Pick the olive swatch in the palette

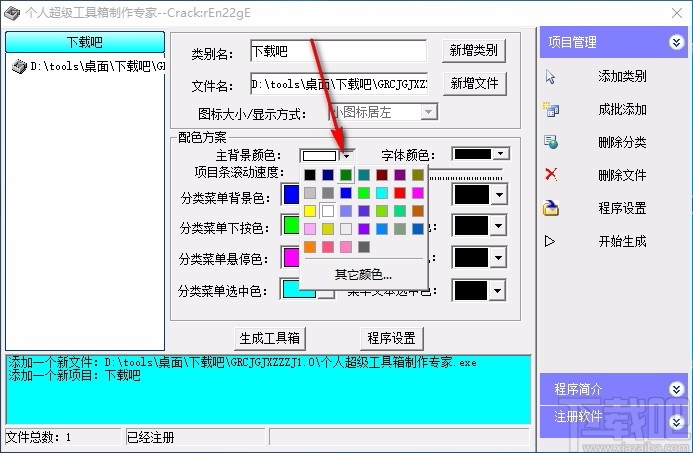(418, 175)
